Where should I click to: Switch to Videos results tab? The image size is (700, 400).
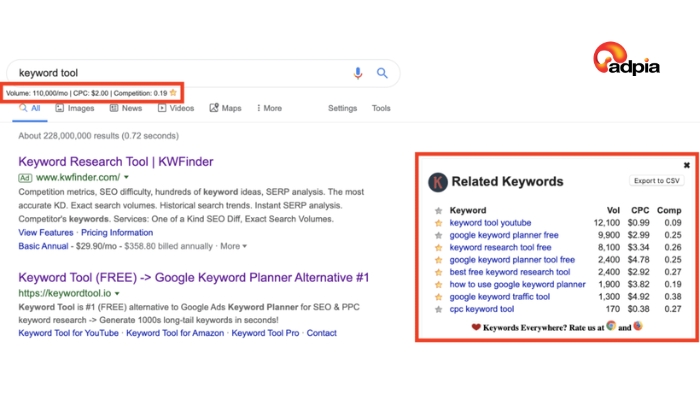pos(176,108)
